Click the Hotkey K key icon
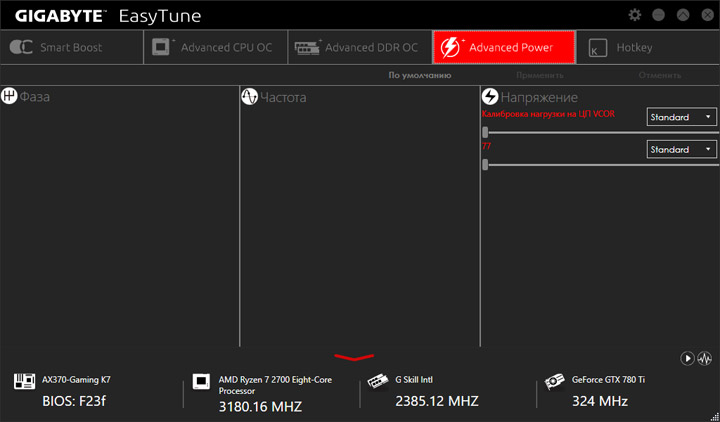The width and height of the screenshot is (720, 422). click(x=597, y=48)
